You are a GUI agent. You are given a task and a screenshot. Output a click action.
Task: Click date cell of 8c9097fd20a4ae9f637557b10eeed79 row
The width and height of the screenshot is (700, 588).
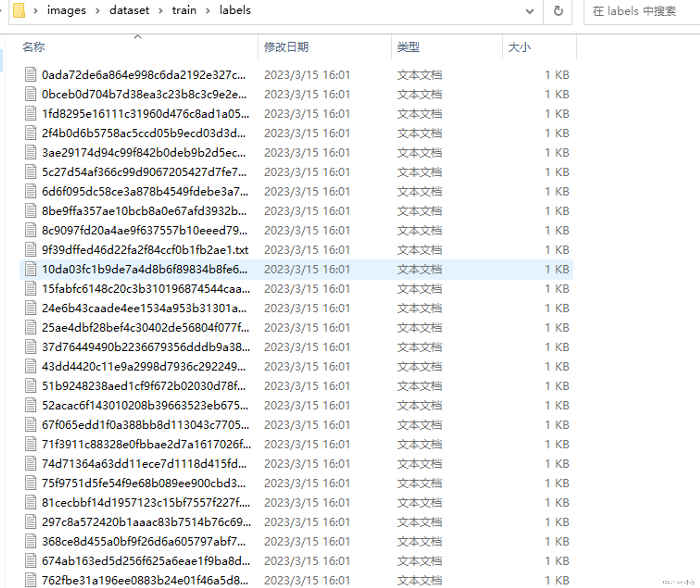click(x=307, y=230)
